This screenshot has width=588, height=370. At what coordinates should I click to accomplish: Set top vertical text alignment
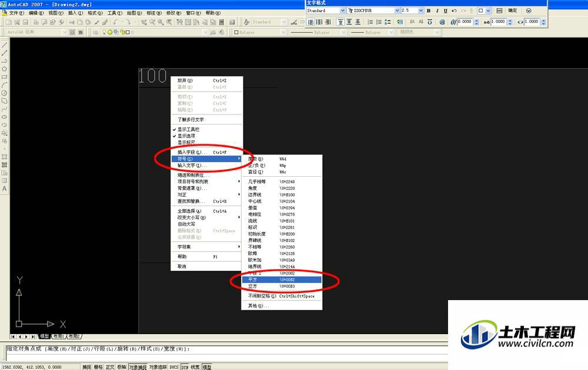(340, 22)
